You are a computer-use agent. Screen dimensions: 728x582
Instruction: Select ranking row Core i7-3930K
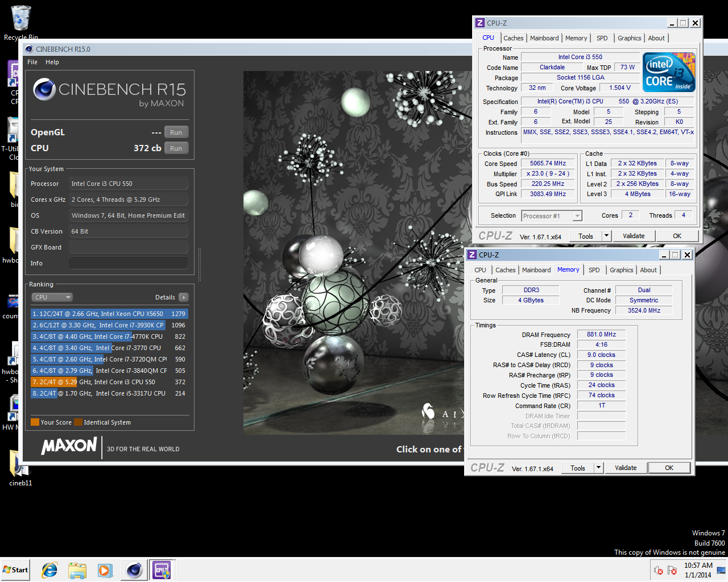pos(109,325)
